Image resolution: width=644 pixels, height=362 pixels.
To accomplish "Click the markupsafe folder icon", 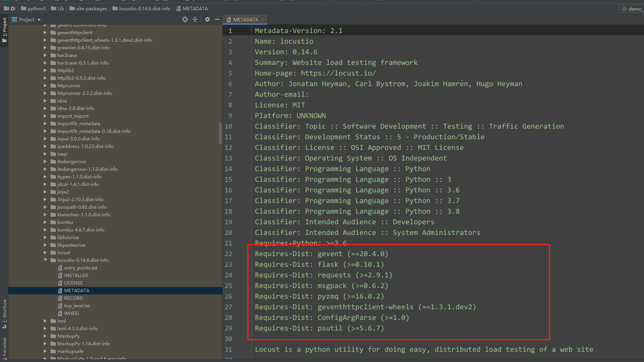I will click(x=53, y=351).
